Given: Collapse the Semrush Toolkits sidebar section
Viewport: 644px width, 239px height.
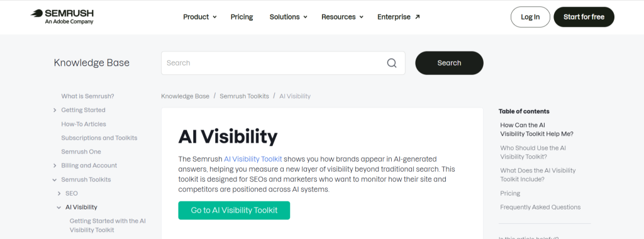Looking at the screenshot, I should coord(55,179).
